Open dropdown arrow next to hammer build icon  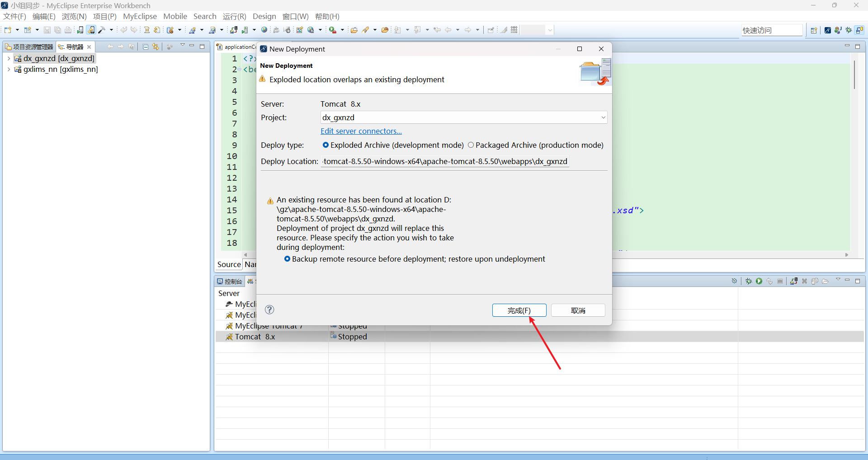111,30
